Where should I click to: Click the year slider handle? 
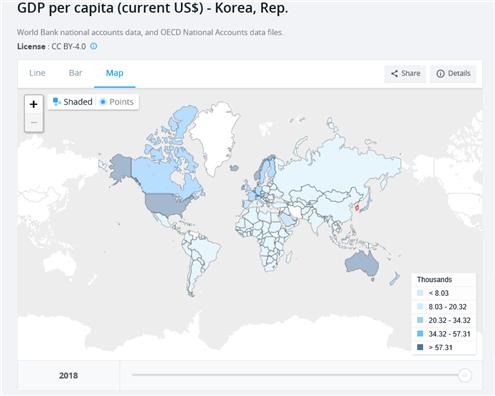[465, 375]
